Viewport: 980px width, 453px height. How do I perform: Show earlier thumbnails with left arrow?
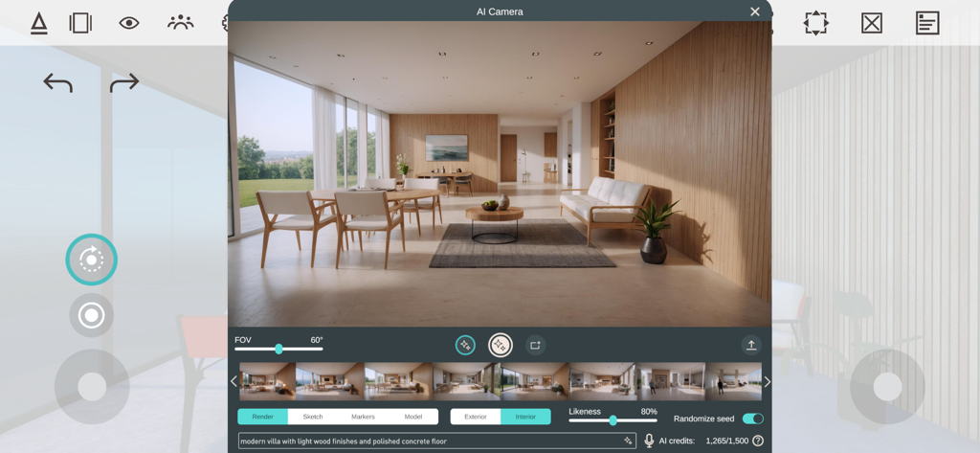tap(234, 381)
